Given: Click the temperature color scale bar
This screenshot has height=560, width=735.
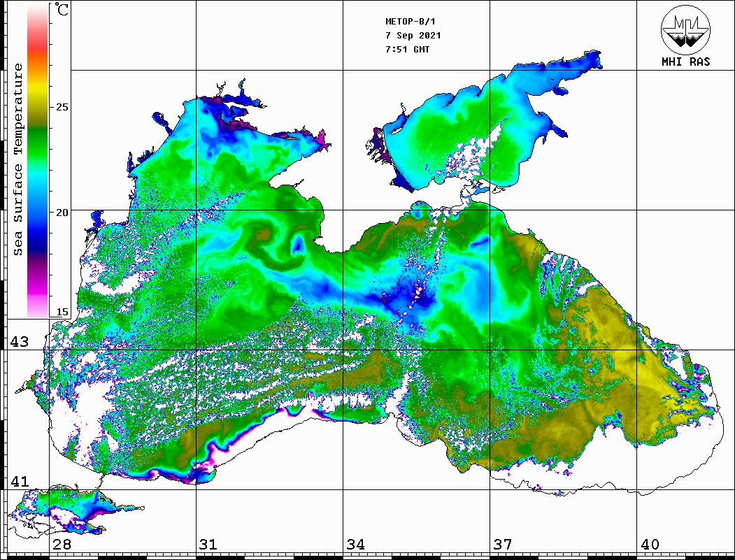Looking at the screenshot, I should point(38,161).
